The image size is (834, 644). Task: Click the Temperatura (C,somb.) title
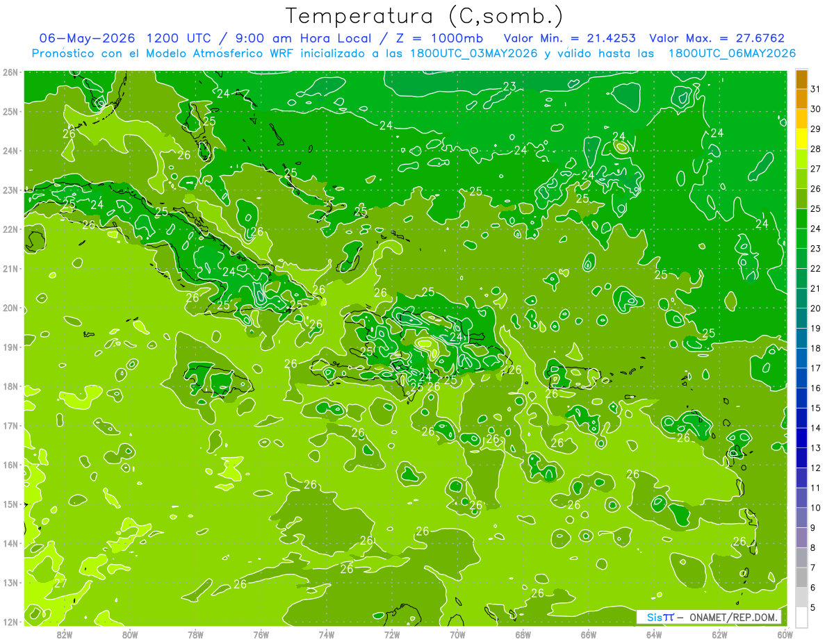pyautogui.click(x=425, y=15)
